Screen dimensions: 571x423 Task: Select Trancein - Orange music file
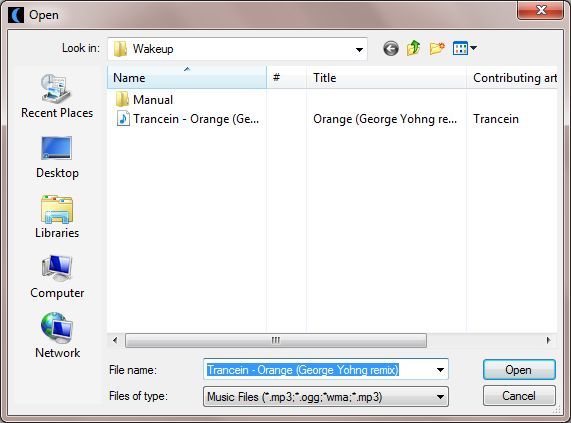click(x=187, y=119)
